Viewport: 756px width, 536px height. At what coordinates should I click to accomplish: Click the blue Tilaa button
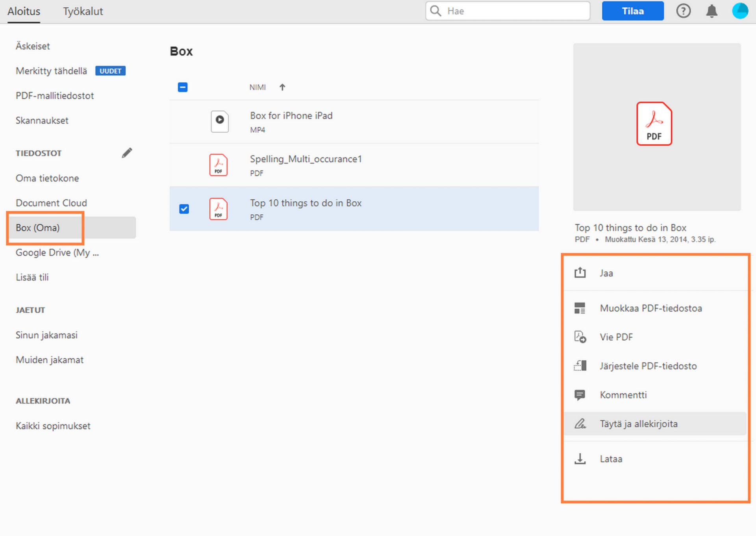(x=632, y=11)
